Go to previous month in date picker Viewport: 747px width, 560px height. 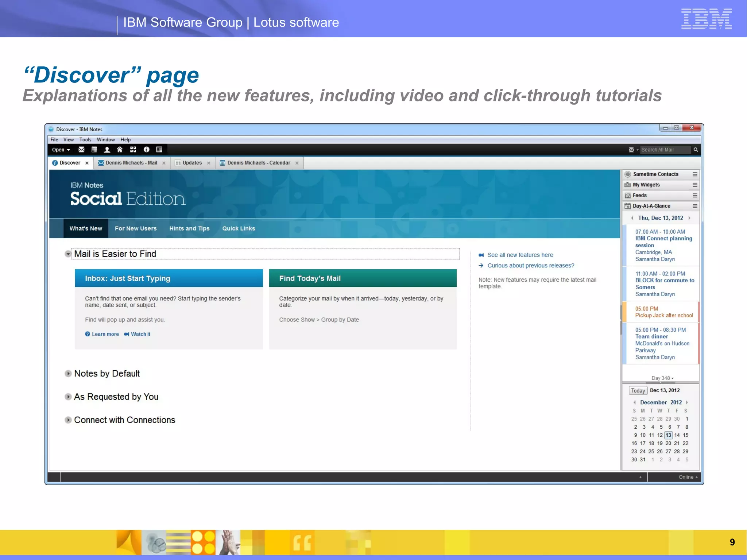(x=635, y=402)
